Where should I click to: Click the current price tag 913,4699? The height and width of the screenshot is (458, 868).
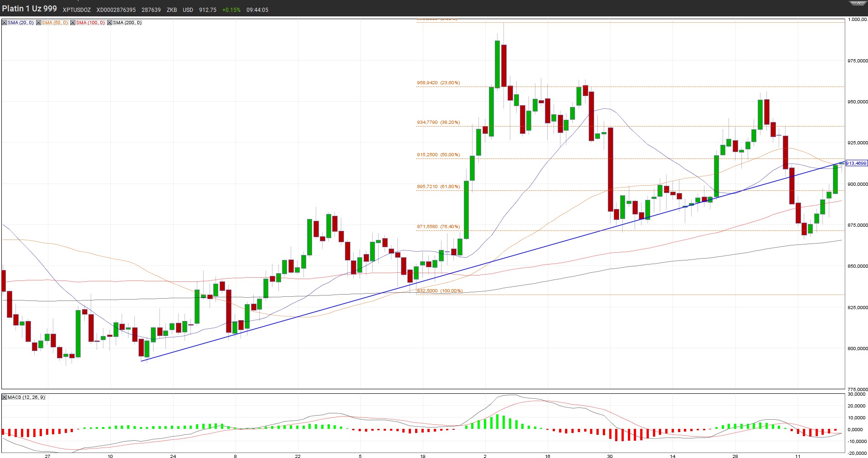[x=856, y=163]
